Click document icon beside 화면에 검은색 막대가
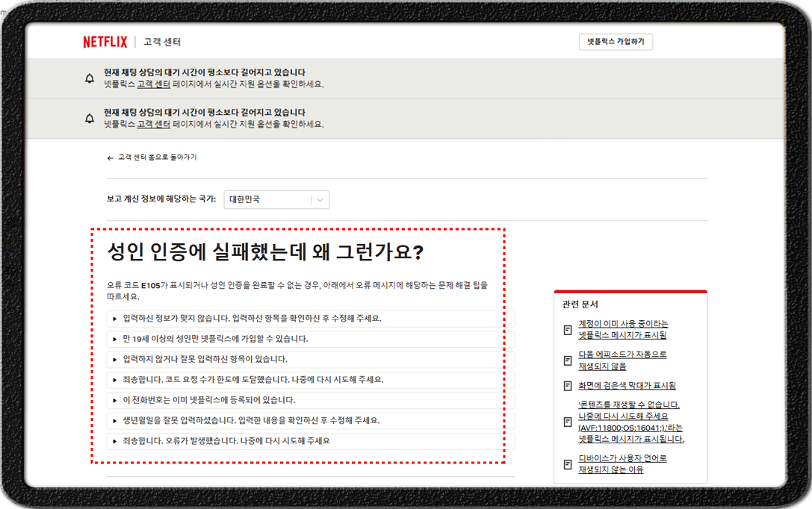Image resolution: width=812 pixels, height=509 pixels. (568, 386)
